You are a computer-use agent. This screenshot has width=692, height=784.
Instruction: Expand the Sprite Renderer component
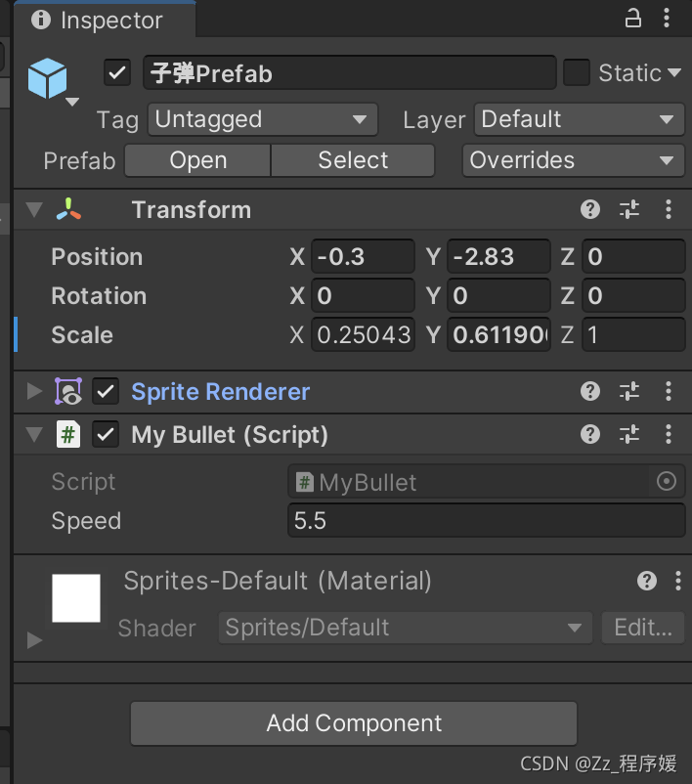[x=35, y=392]
